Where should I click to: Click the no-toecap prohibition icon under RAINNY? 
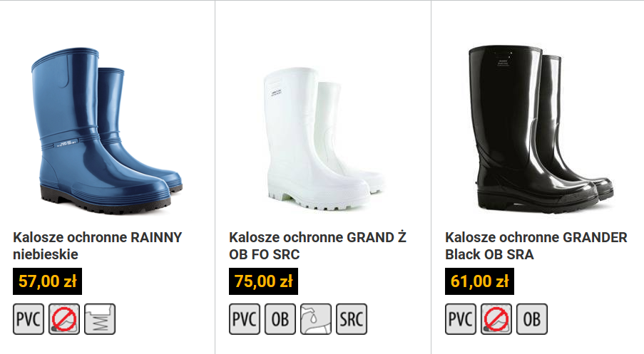64,319
